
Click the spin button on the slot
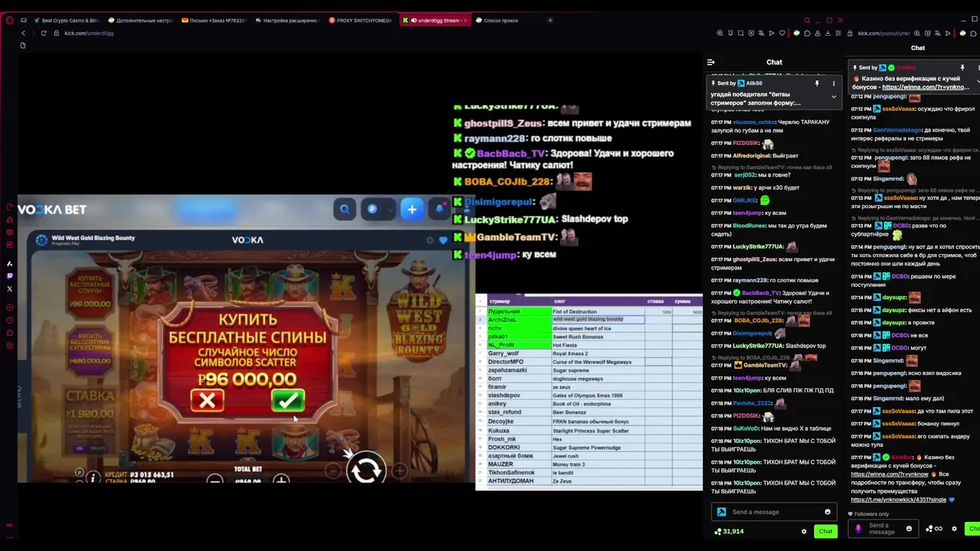click(366, 468)
